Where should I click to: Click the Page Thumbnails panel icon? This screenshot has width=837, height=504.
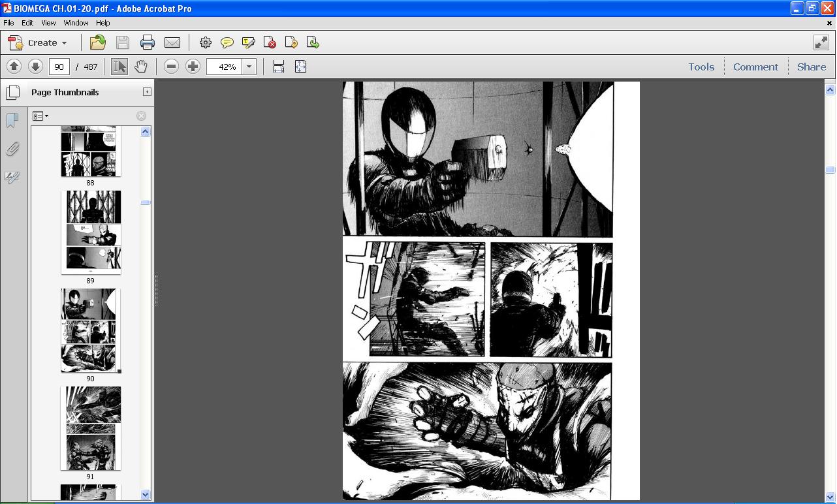click(12, 92)
